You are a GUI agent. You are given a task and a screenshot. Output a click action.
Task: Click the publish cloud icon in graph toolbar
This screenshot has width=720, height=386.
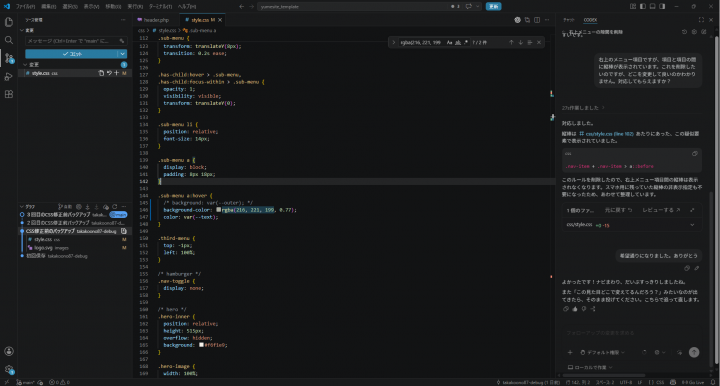[x=106, y=207]
